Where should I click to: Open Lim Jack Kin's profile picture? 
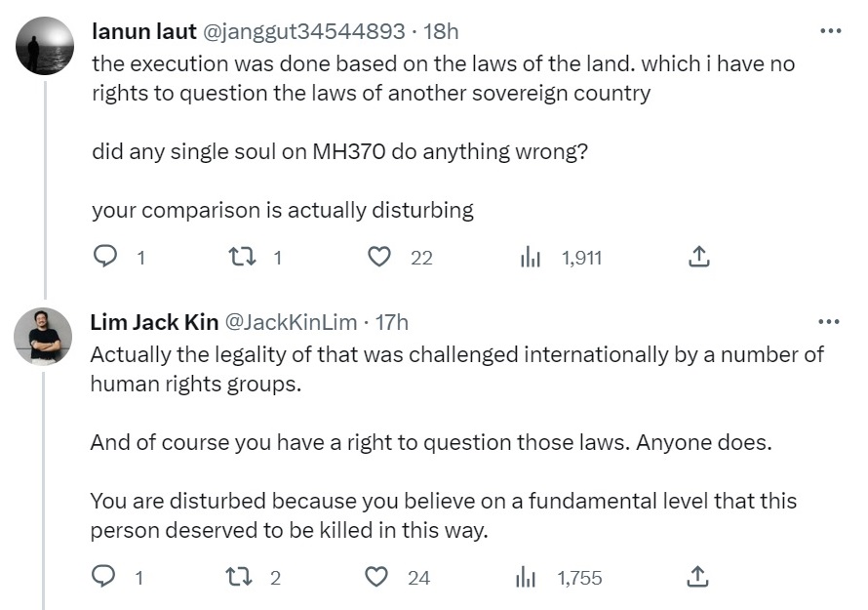(45, 337)
